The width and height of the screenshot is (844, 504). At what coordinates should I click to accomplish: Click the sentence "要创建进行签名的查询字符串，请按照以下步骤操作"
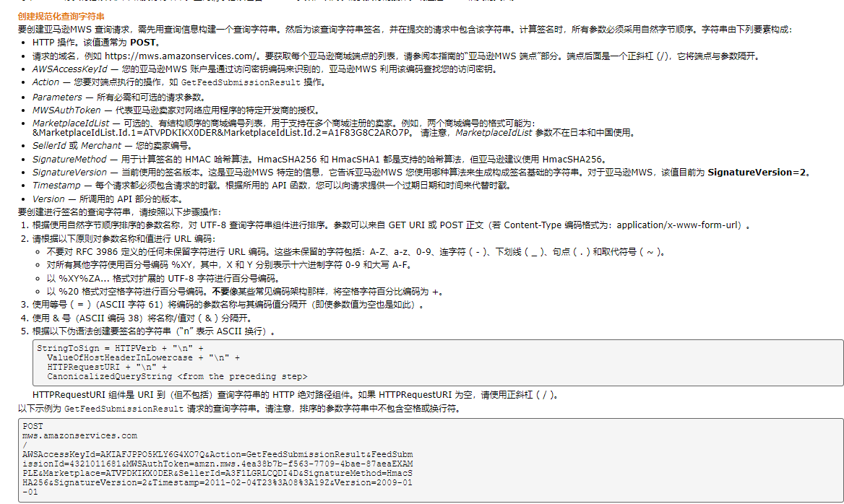[119, 212]
